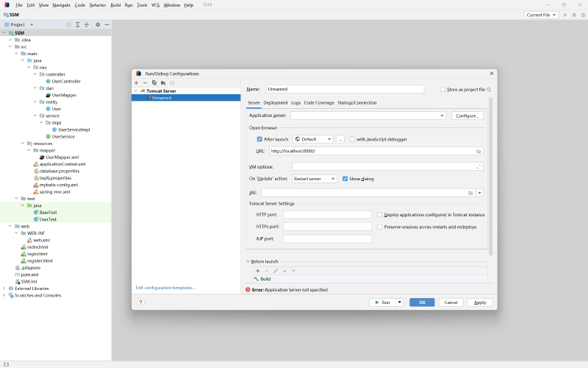Image resolution: width=588 pixels, height=368 pixels.
Task: Click Configure... button for application server
Action: click(x=467, y=116)
